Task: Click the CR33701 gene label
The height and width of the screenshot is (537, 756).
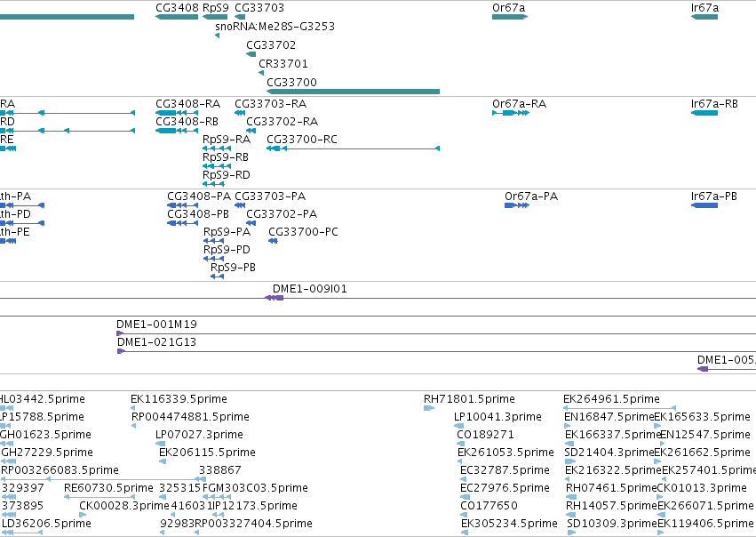Action: 283,64
